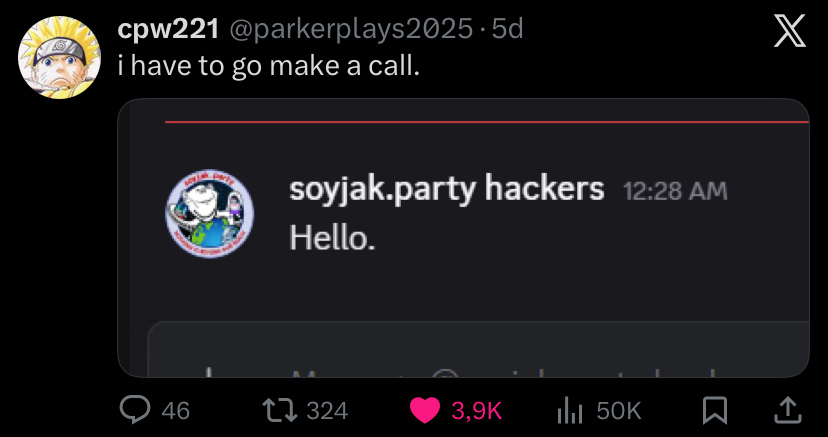Screen dimensions: 828x437
Task: Click the X logo in the corner
Action: (790, 34)
